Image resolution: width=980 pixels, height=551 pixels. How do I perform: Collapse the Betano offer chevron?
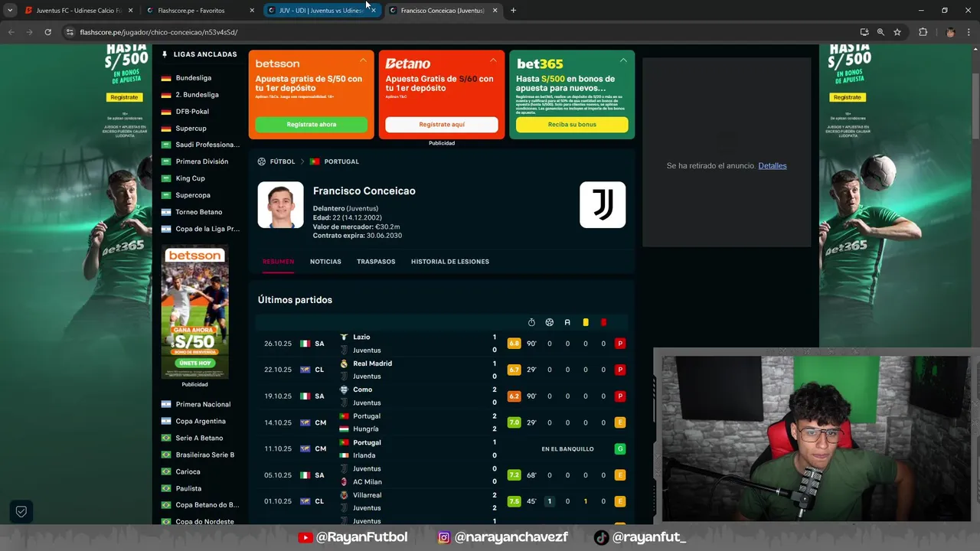click(493, 60)
